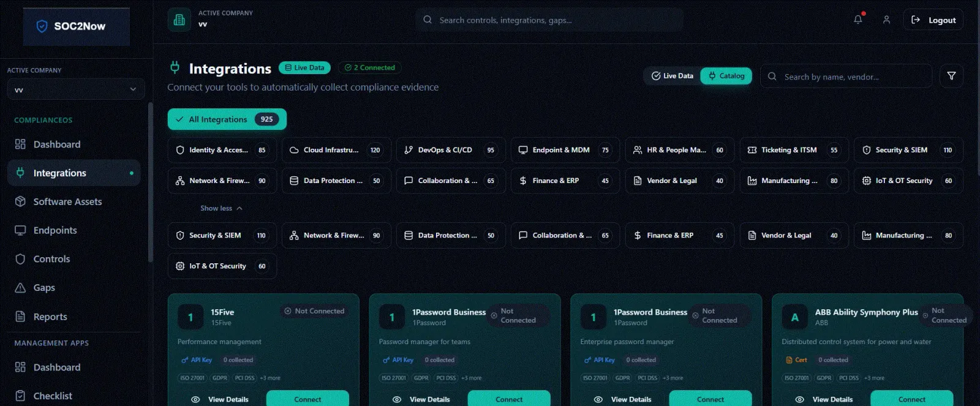Filter by Cloud Infrastructure category

pyautogui.click(x=336, y=150)
